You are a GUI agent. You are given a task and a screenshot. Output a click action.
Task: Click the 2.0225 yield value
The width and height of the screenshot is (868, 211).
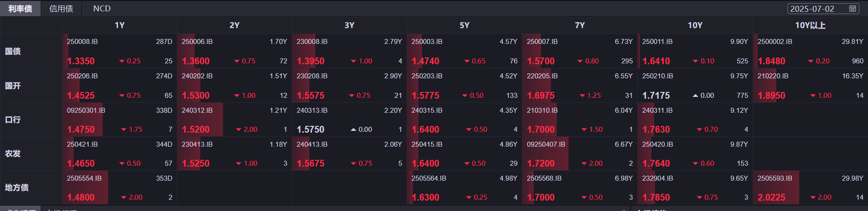click(772, 197)
